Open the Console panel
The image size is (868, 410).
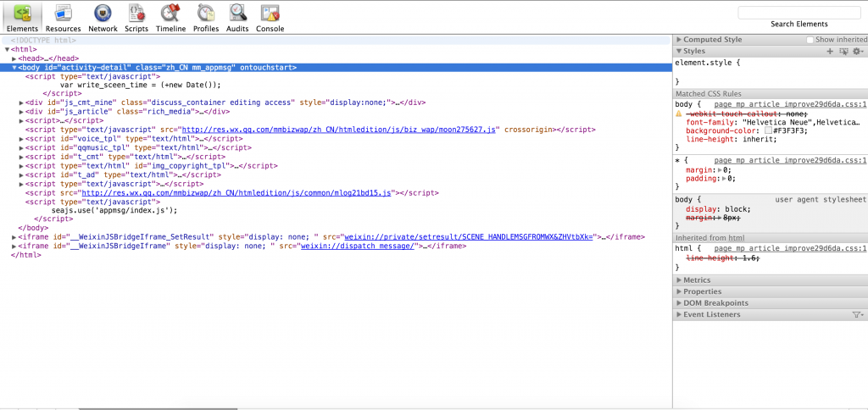pyautogui.click(x=270, y=18)
